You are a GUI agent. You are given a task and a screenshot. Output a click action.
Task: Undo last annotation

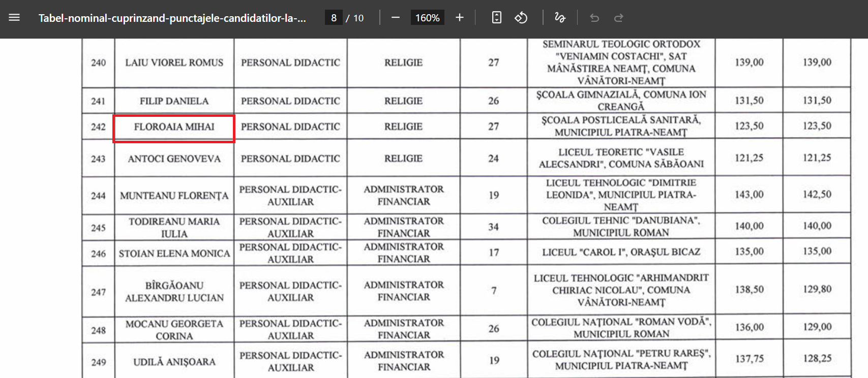(594, 18)
